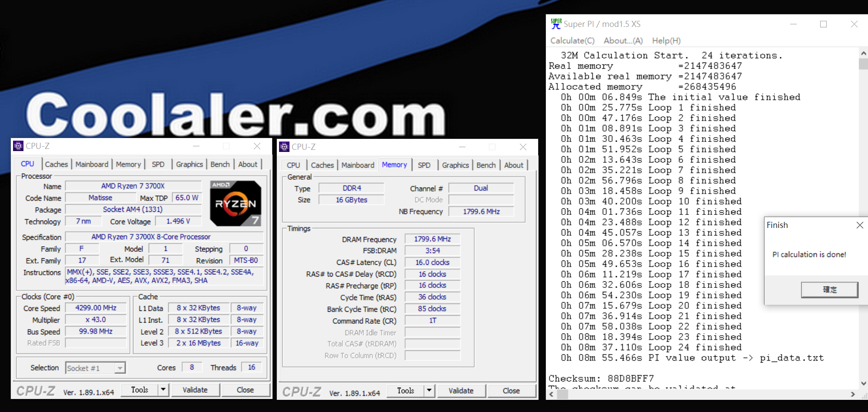Click the Super PI vertical scrollbar up arrow
Viewport: 868px width, 412px height.
pos(863,53)
